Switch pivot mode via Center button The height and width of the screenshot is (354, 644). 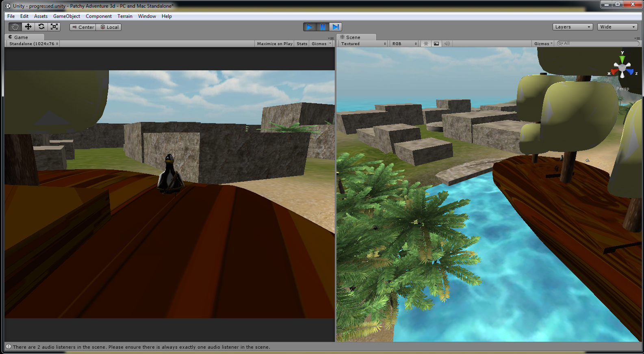click(x=83, y=27)
